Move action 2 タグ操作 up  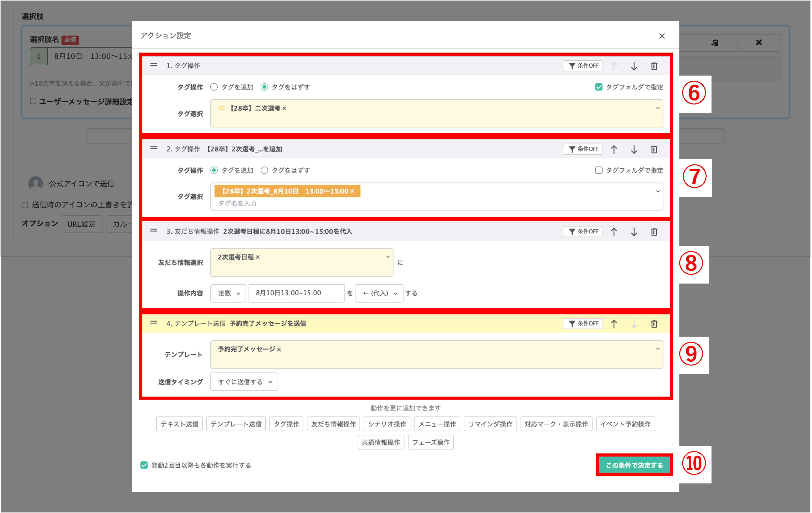click(614, 150)
